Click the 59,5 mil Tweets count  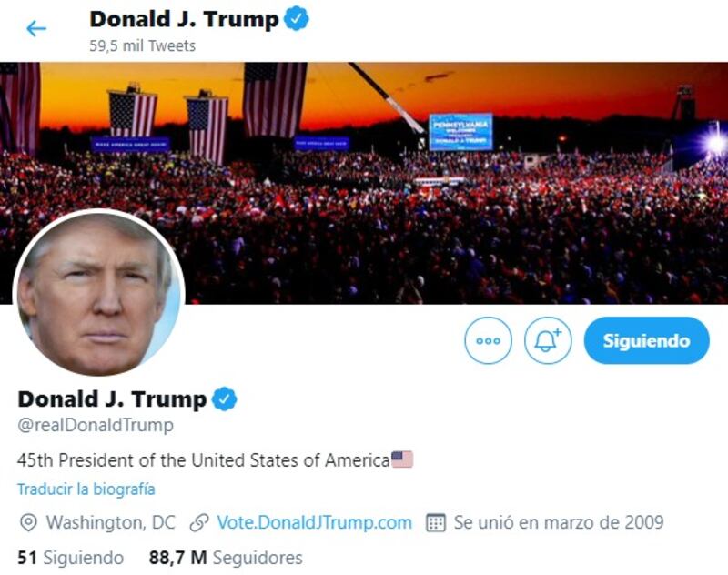[x=143, y=45]
